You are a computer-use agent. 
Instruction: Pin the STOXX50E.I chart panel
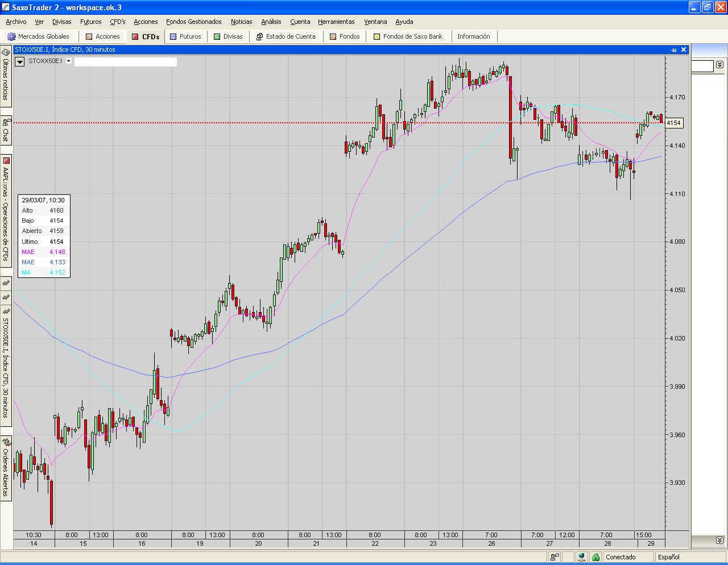[x=674, y=50]
